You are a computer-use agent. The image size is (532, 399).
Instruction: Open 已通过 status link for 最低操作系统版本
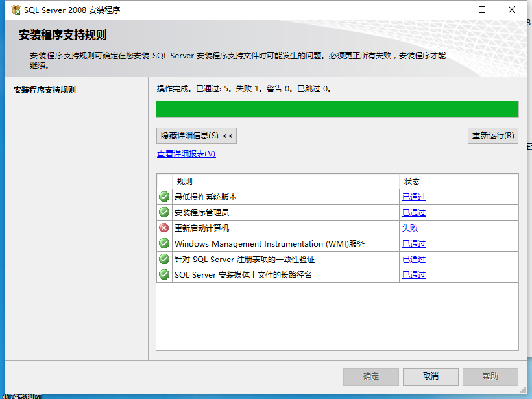414,197
